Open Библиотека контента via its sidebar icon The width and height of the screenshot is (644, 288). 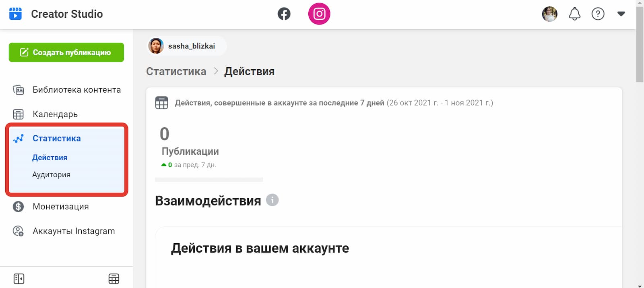coord(18,89)
